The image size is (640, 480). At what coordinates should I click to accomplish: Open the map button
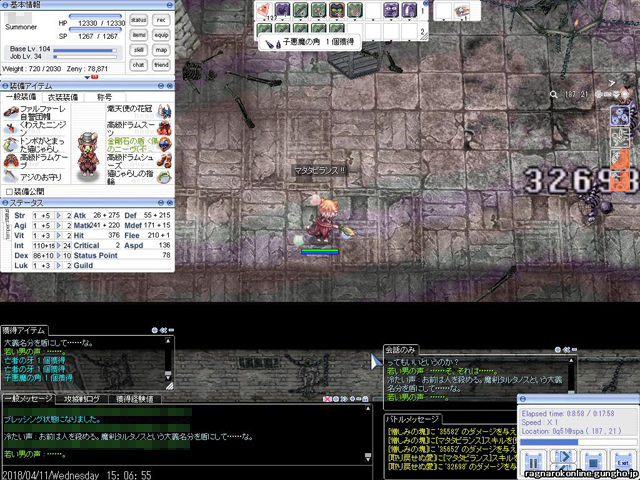162,50
